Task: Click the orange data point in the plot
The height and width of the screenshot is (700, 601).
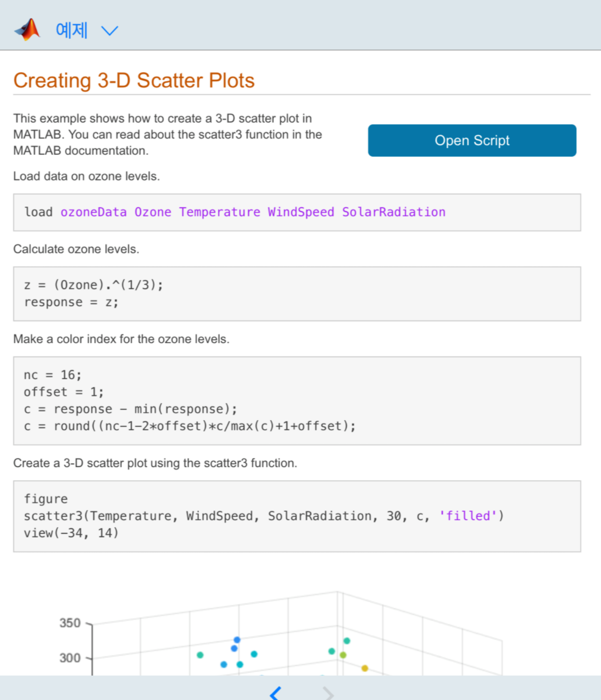Action: click(364, 668)
